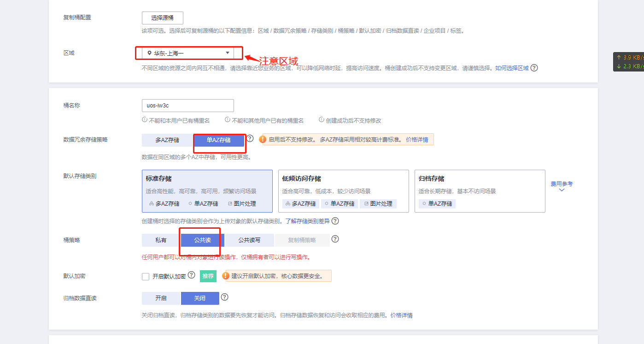Viewport: 644px width, 344px height.
Task: Select 多AZ存储 redundancy policy
Action: click(x=167, y=140)
